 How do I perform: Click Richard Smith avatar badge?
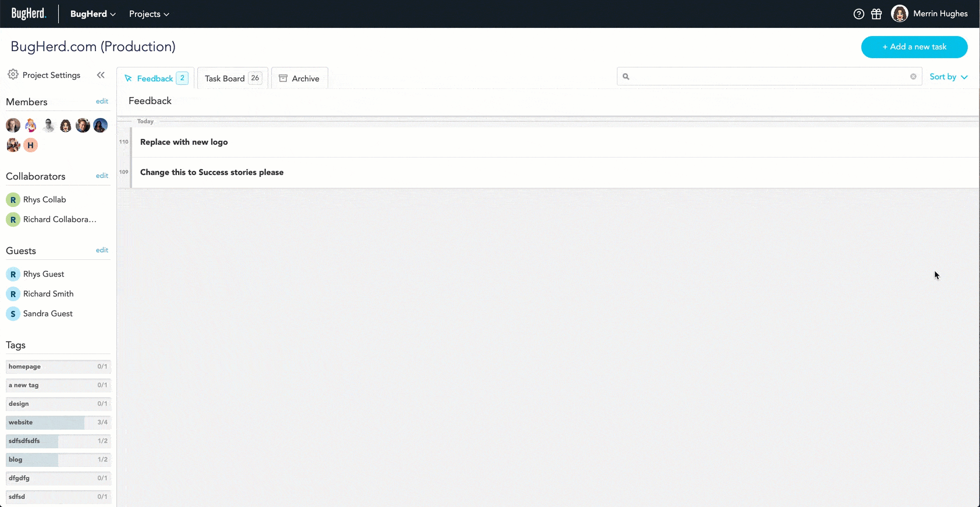click(13, 294)
